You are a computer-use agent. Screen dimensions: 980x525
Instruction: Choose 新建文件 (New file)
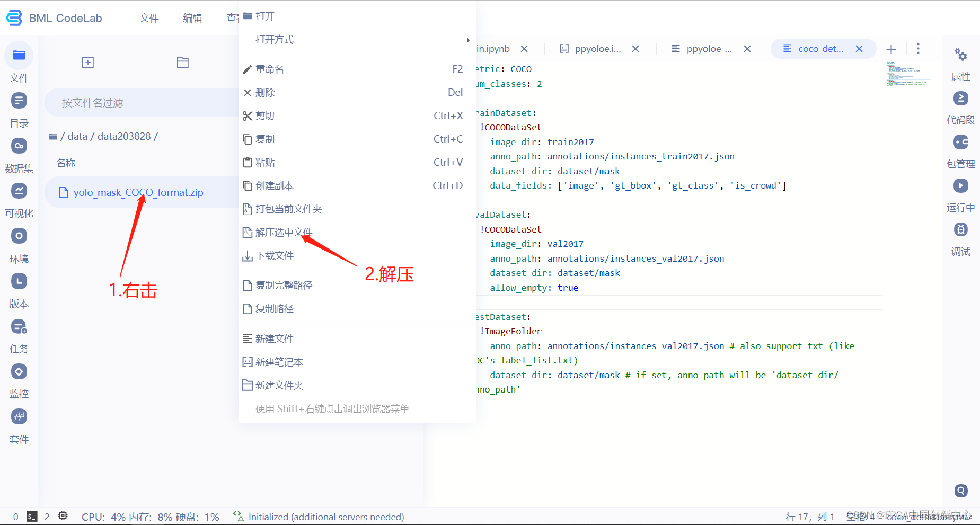tap(357, 339)
